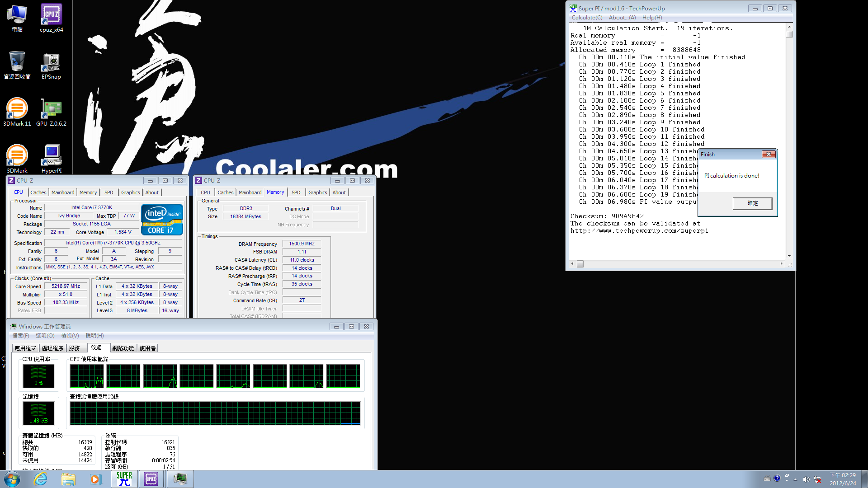Click the volume speaker tray icon

(806, 479)
